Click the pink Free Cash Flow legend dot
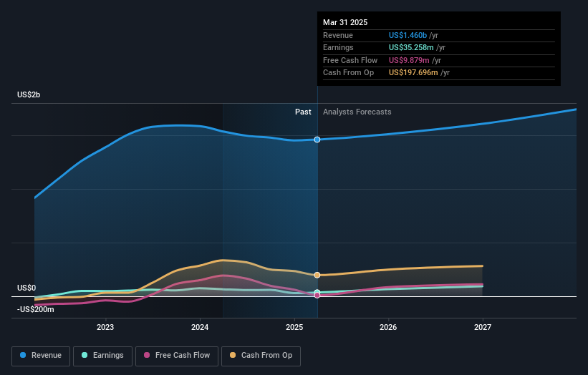This screenshot has width=588, height=375. point(147,355)
